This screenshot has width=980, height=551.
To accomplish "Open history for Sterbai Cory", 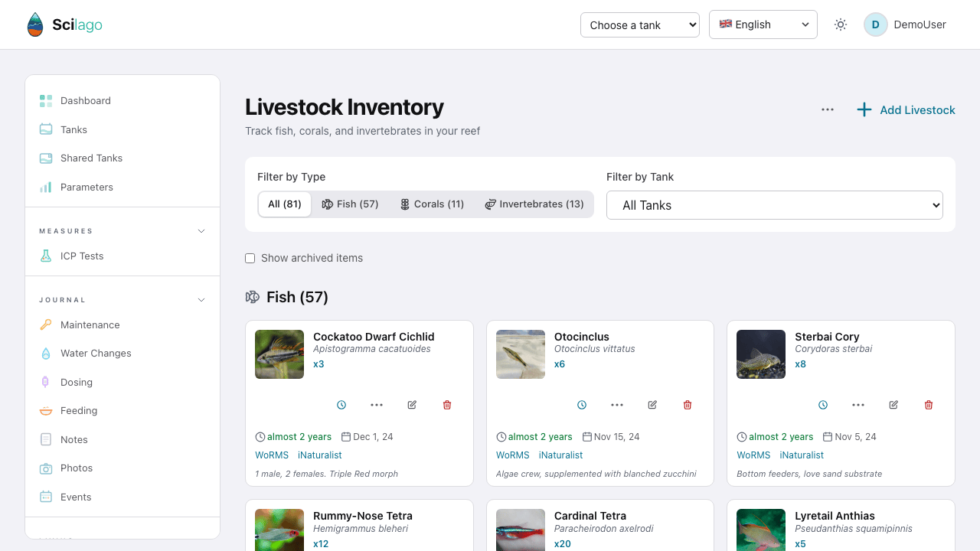I will [823, 405].
